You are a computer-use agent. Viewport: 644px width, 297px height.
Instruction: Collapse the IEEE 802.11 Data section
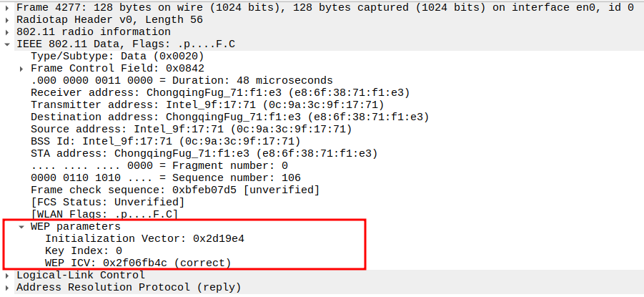coord(8,44)
